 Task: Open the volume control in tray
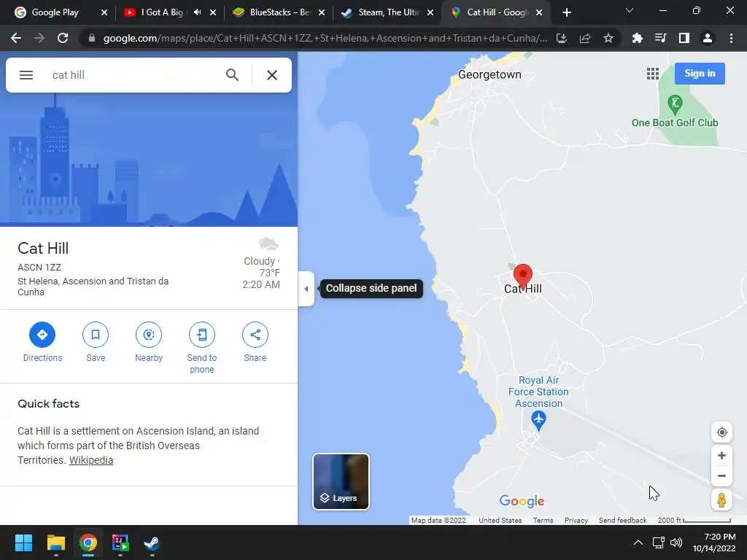pos(676,542)
